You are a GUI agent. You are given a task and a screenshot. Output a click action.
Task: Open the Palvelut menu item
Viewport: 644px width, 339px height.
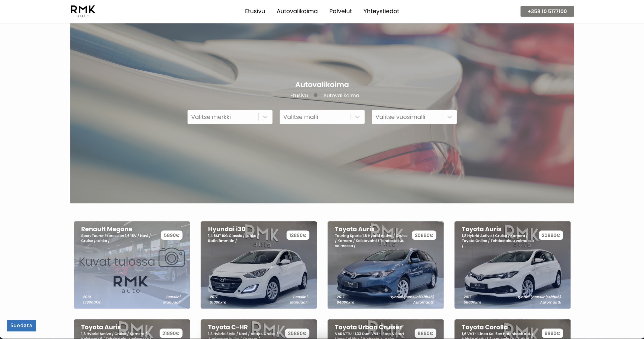pos(340,11)
